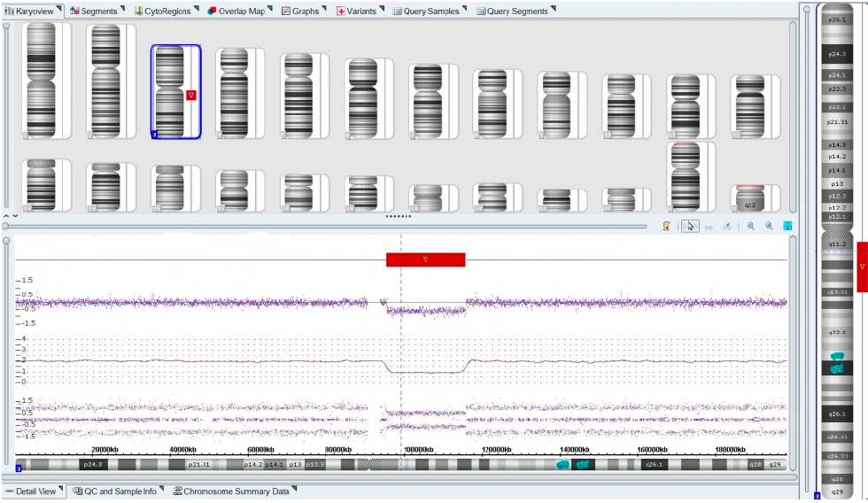Switch to QC and Sample Info tab
Image resolution: width=868 pixels, height=503 pixels.
pos(115,491)
